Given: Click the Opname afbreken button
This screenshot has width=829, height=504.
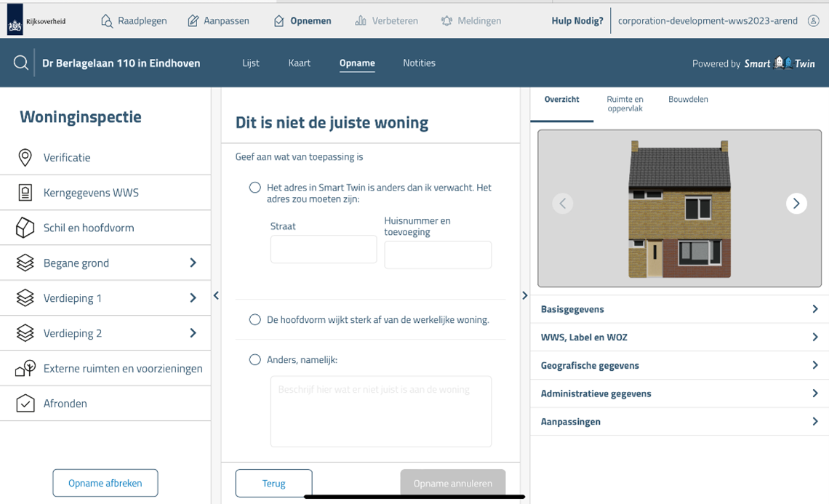Looking at the screenshot, I should (x=105, y=483).
